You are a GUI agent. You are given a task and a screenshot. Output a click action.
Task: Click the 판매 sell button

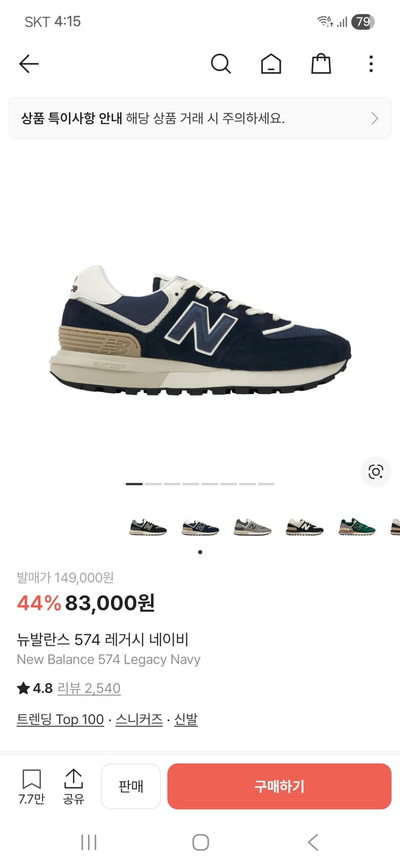coord(131,786)
